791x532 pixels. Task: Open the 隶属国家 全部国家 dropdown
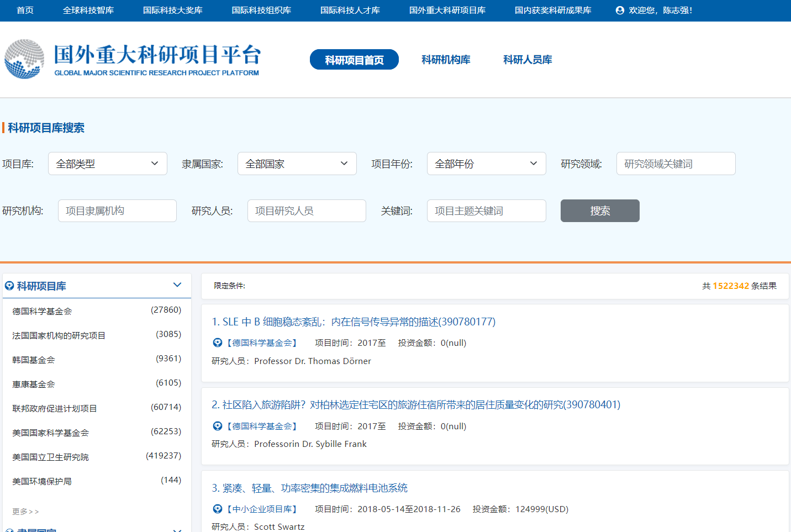297,164
